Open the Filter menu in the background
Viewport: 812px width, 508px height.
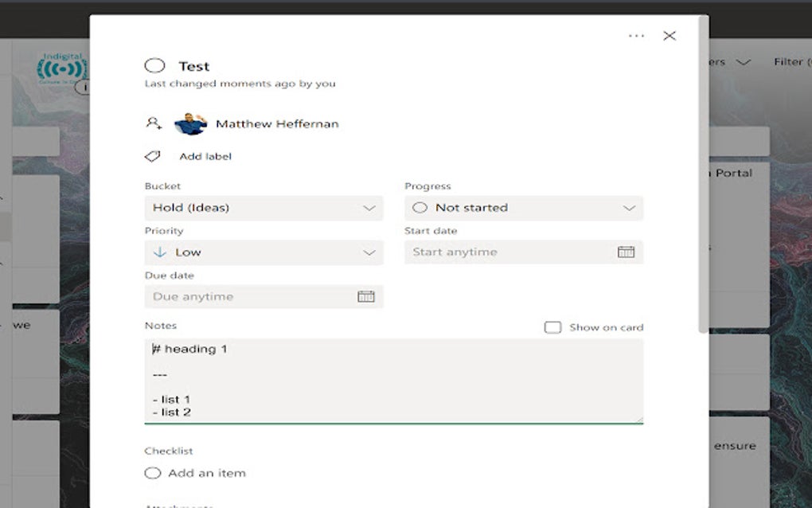pyautogui.click(x=788, y=62)
